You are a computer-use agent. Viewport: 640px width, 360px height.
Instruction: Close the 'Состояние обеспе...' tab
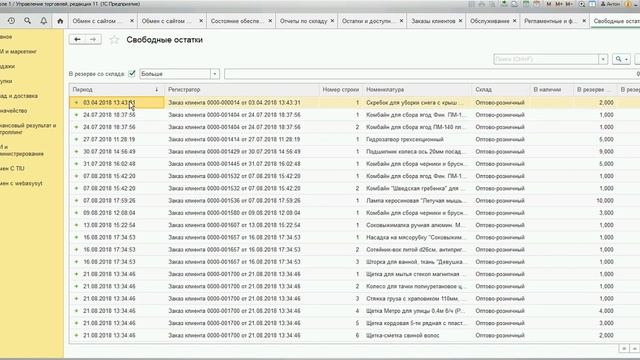(270, 21)
